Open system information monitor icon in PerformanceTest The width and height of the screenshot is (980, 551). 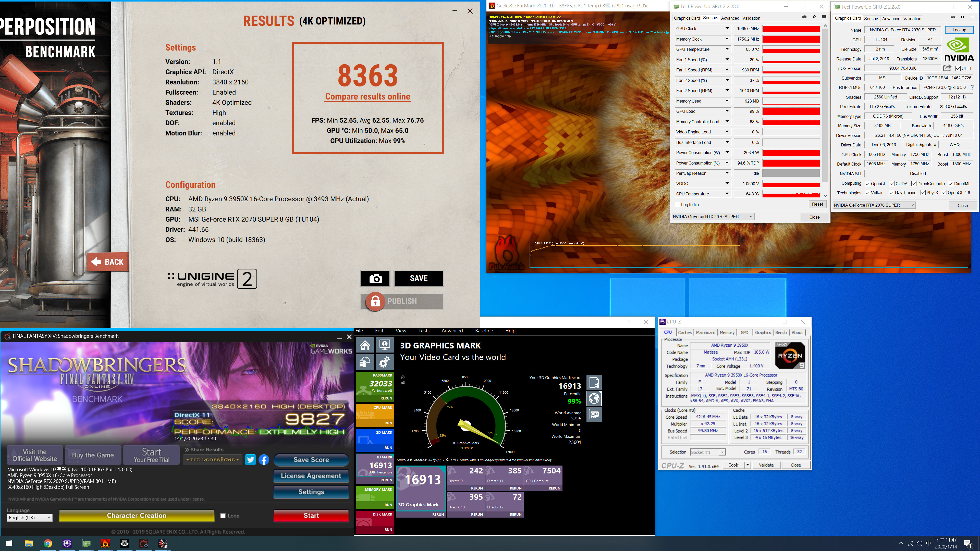(385, 345)
